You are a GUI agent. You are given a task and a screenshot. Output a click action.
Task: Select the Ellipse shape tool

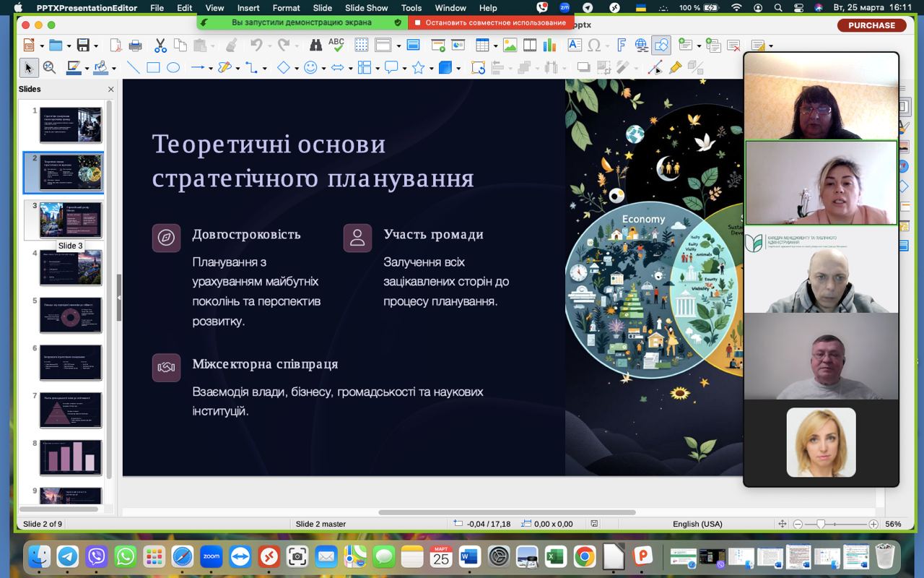(x=173, y=68)
